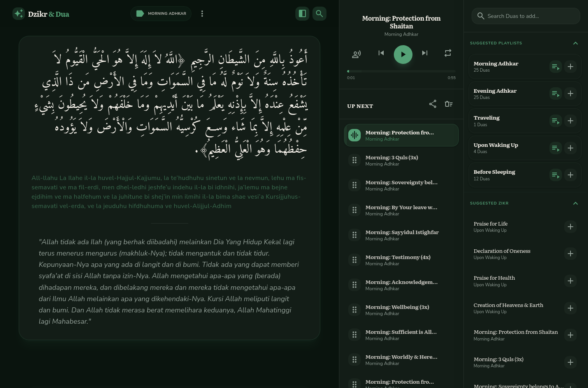Clear the Up Next queue
The image size is (588, 388).
pos(449,104)
